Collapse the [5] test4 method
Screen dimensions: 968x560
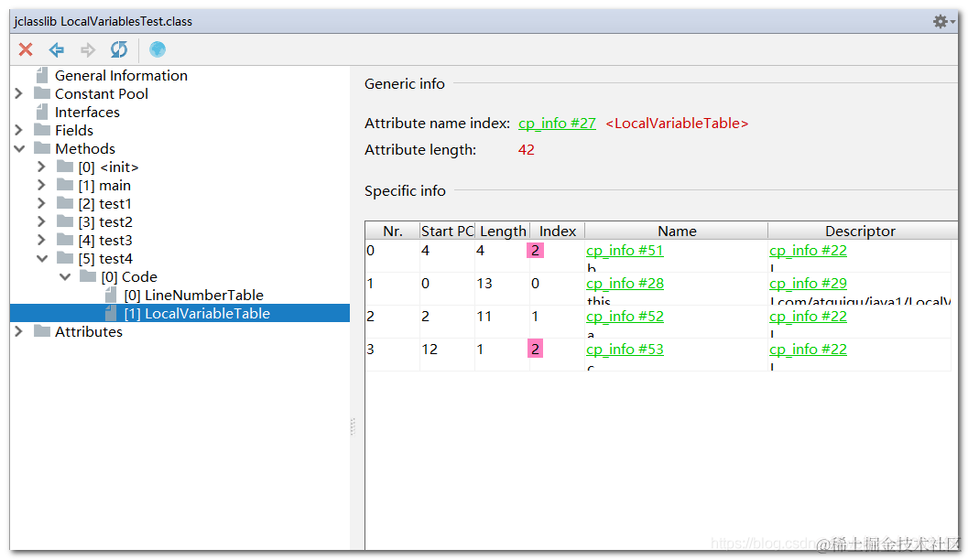[42, 258]
